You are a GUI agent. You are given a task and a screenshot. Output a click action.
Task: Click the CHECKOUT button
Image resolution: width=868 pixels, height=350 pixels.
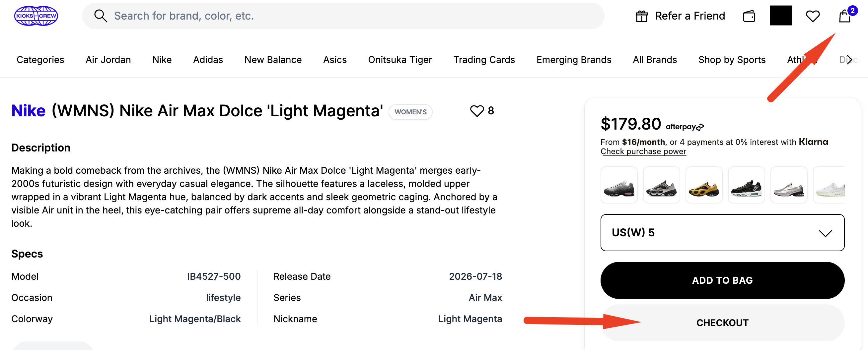[722, 323]
